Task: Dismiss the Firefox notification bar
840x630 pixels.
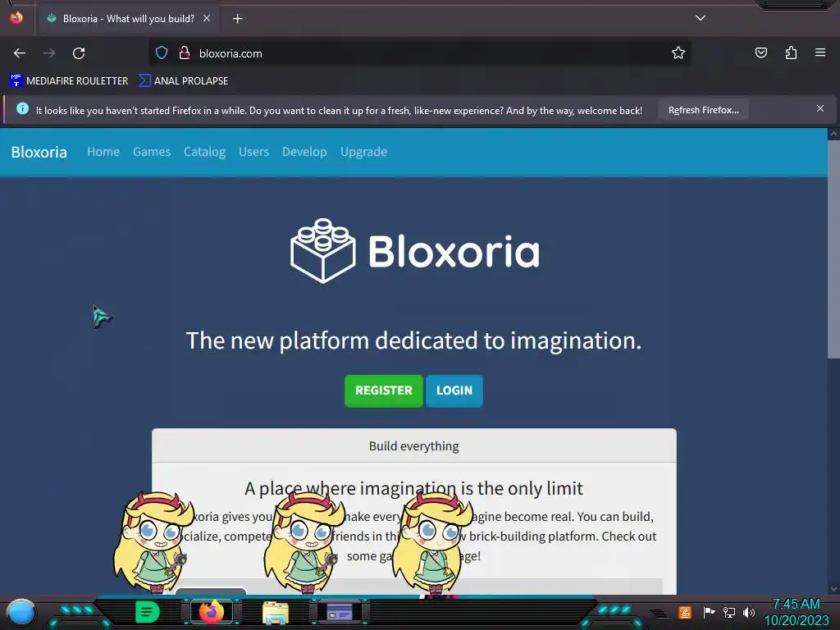Action: (x=820, y=109)
